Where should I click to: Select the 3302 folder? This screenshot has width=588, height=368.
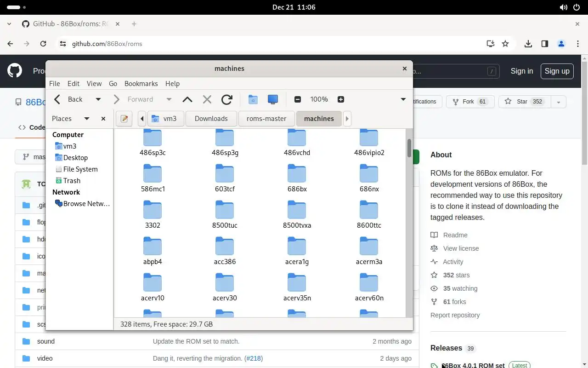[153, 215]
